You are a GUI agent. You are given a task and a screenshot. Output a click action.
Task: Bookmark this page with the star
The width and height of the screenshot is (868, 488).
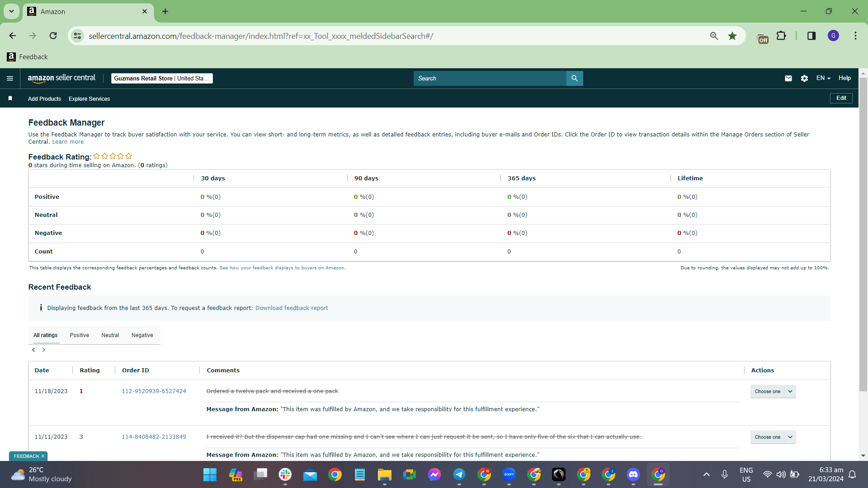pyautogui.click(x=732, y=36)
